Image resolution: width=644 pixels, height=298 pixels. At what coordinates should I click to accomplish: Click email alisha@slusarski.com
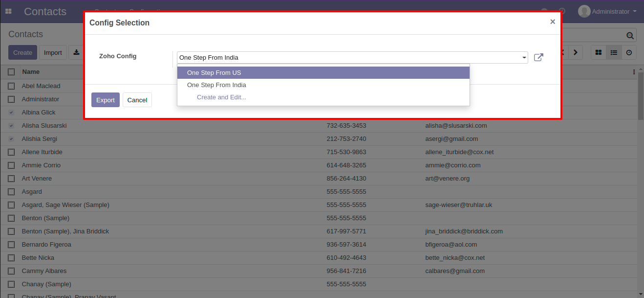456,126
